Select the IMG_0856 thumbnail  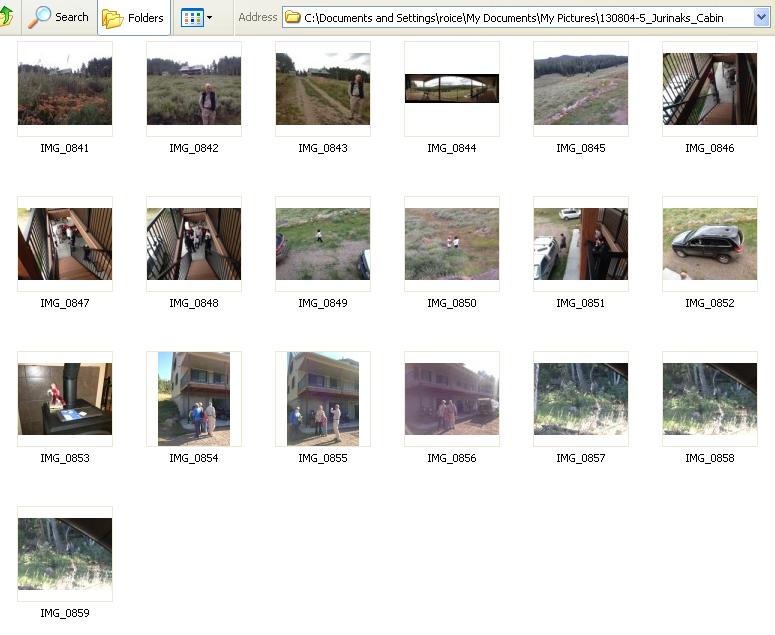pyautogui.click(x=452, y=399)
